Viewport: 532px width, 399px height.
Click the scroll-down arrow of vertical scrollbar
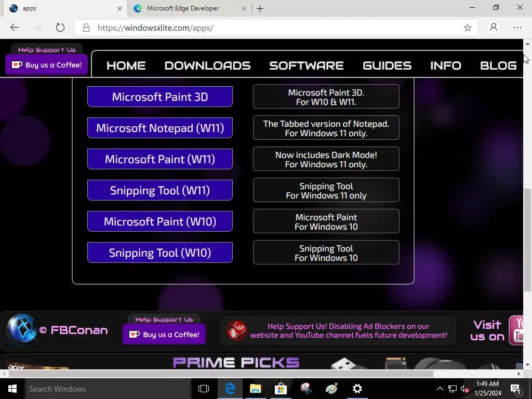[527, 365]
